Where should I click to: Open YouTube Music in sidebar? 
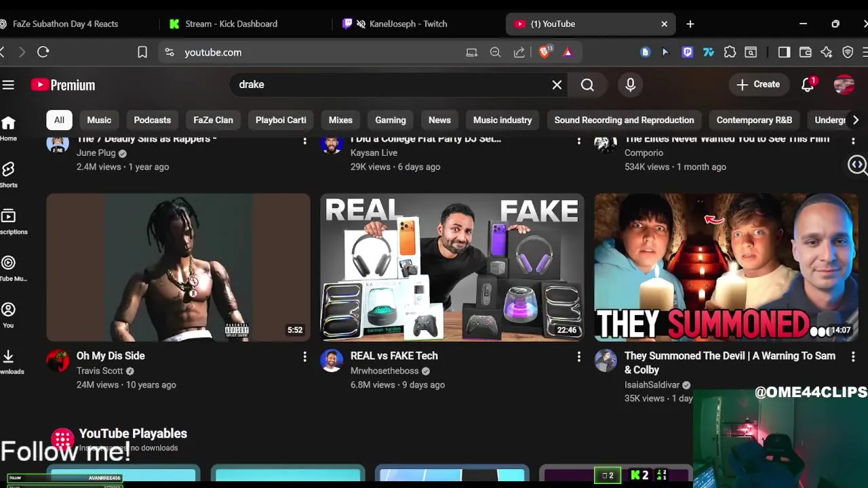click(x=9, y=268)
